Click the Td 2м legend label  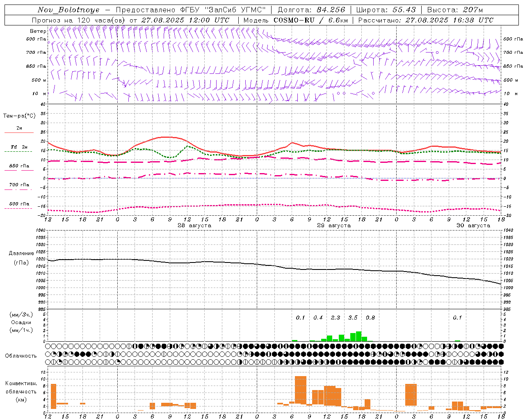coord(19,147)
